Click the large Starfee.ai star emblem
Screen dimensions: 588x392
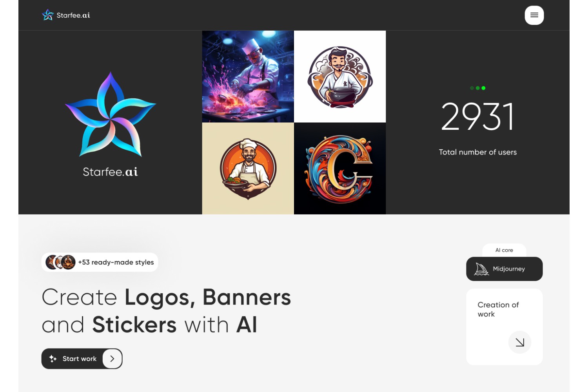tap(111, 114)
